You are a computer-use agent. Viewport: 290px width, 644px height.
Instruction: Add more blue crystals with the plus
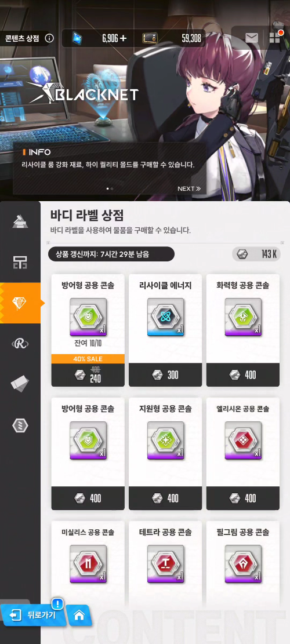(123, 38)
